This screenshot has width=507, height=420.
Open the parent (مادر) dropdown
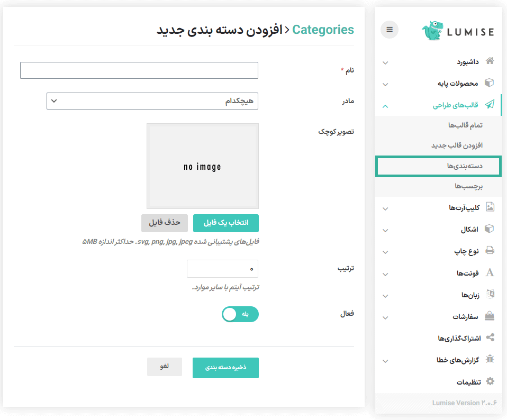[x=152, y=101]
